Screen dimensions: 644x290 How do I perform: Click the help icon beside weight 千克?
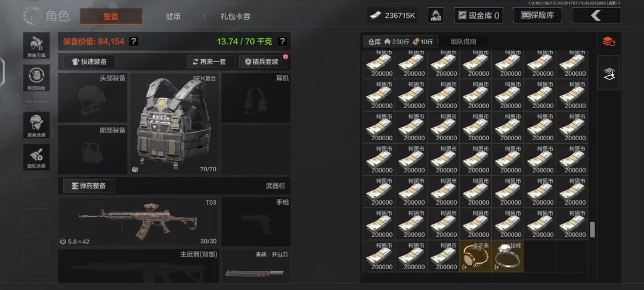coord(281,42)
